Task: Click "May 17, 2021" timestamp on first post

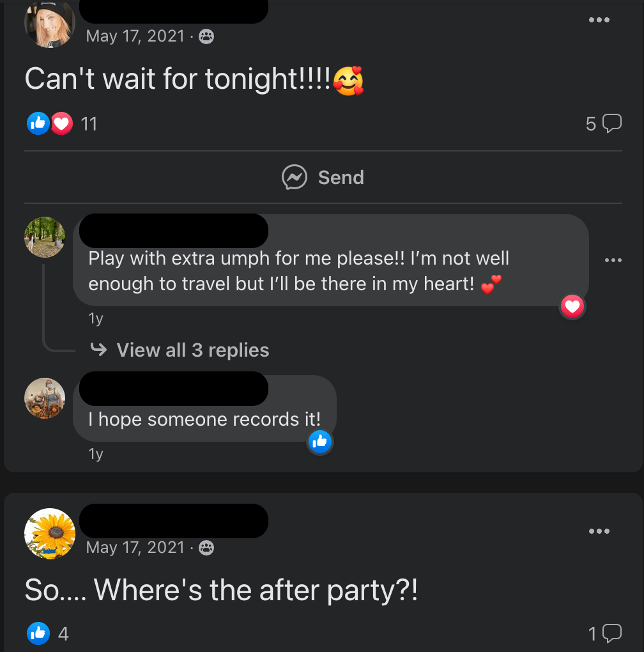Action: (135, 36)
